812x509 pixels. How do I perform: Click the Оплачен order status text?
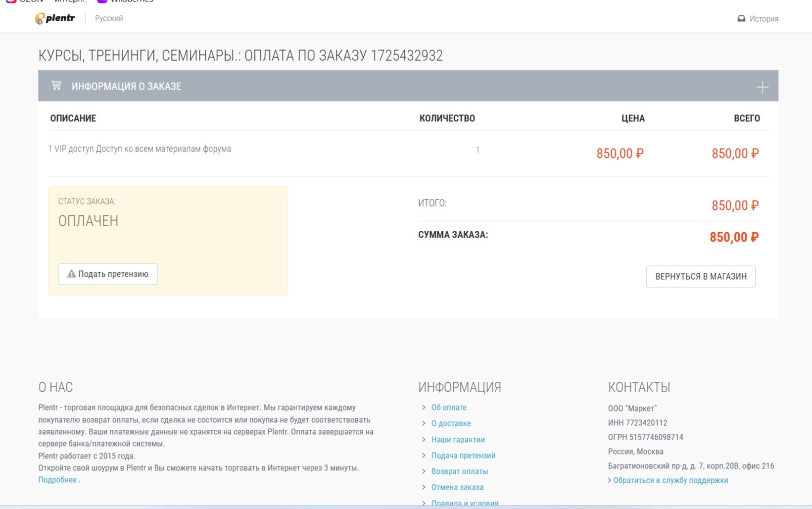[89, 221]
